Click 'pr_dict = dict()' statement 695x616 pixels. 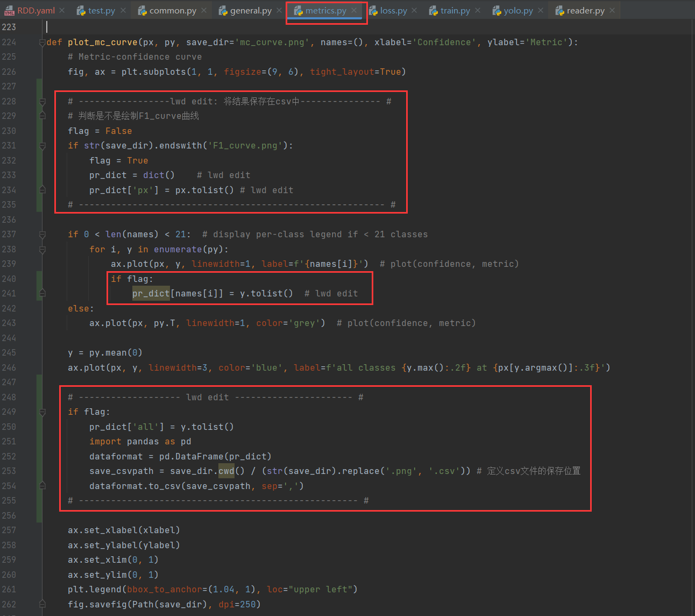point(132,175)
